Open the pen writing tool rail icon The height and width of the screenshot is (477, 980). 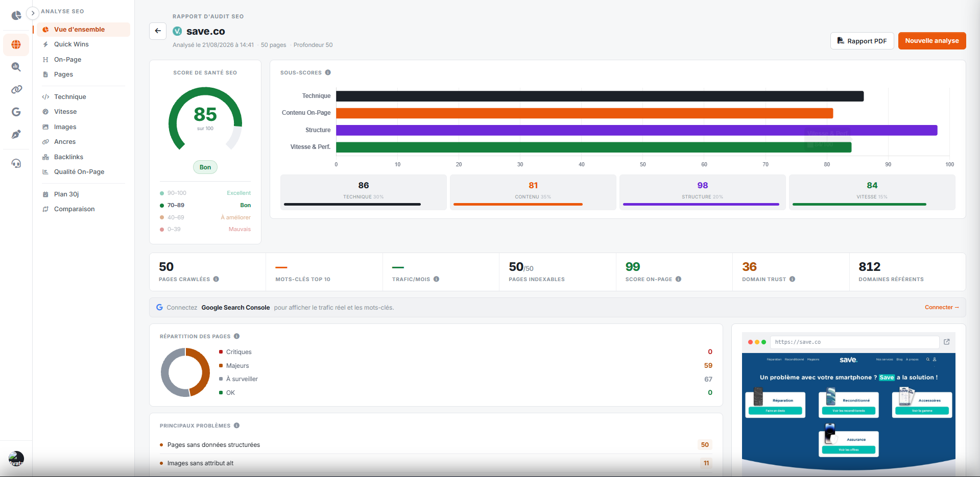point(16,135)
